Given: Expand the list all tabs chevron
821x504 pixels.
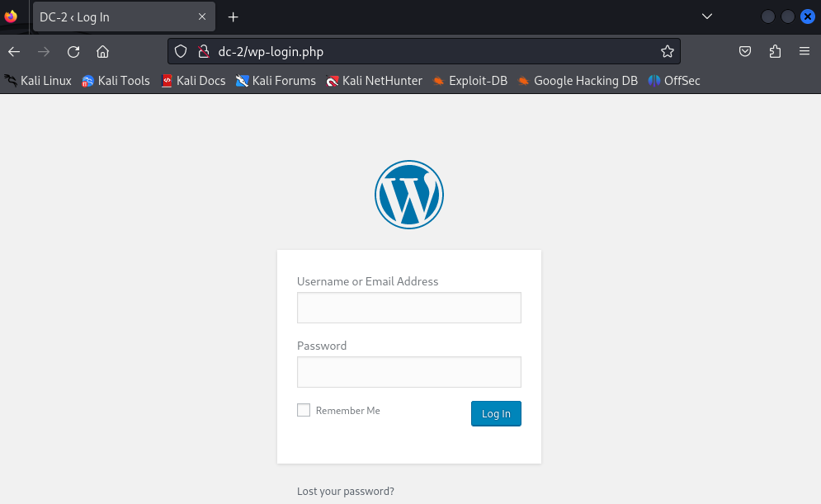Looking at the screenshot, I should pos(707,16).
